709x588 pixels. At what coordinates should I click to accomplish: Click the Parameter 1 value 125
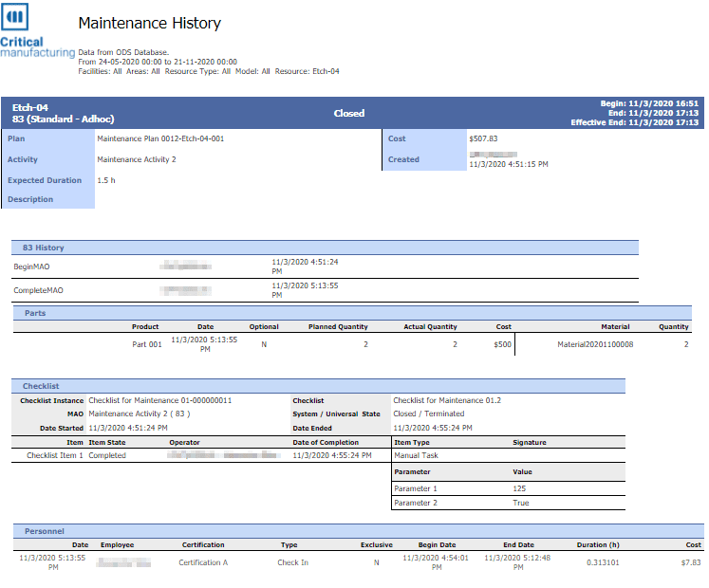coord(520,488)
